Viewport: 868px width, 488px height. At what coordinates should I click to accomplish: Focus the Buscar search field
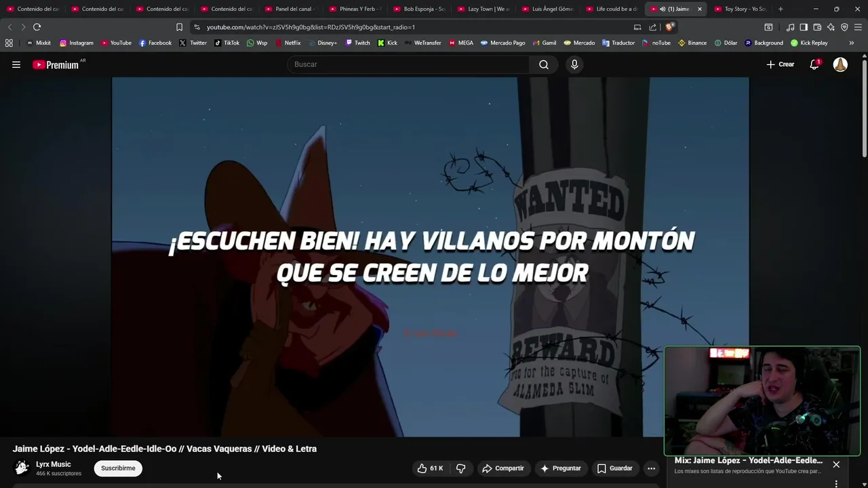[408, 64]
